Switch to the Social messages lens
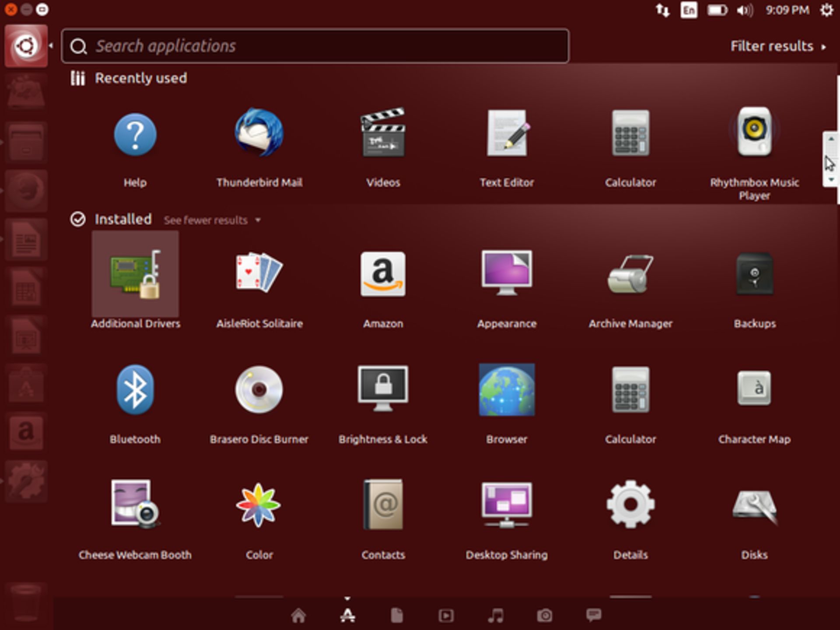840x630 pixels. pyautogui.click(x=594, y=615)
